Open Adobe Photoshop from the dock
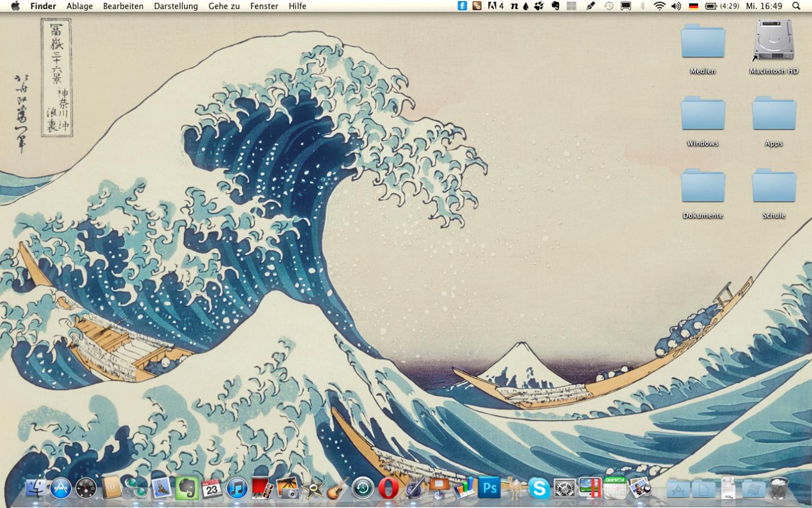Screen dimensions: 812x508 click(x=489, y=488)
